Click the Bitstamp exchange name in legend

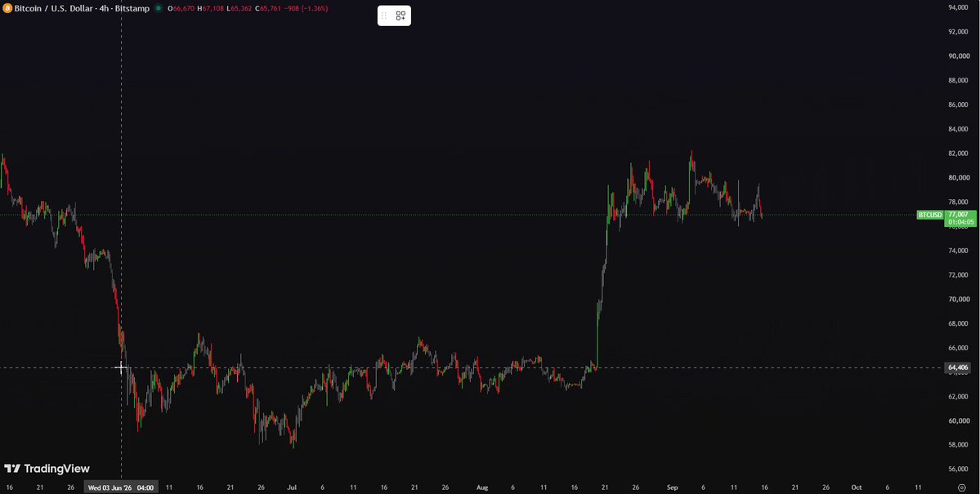click(134, 9)
